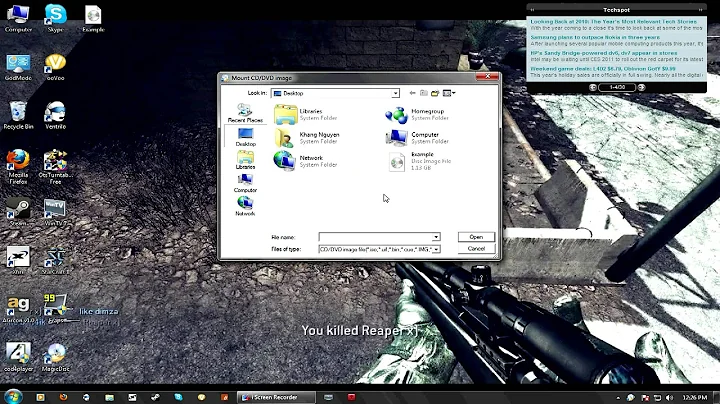Viewport: 720px width, 404px height.
Task: Switch to Screen Recorder taskbar button
Action: (x=276, y=397)
